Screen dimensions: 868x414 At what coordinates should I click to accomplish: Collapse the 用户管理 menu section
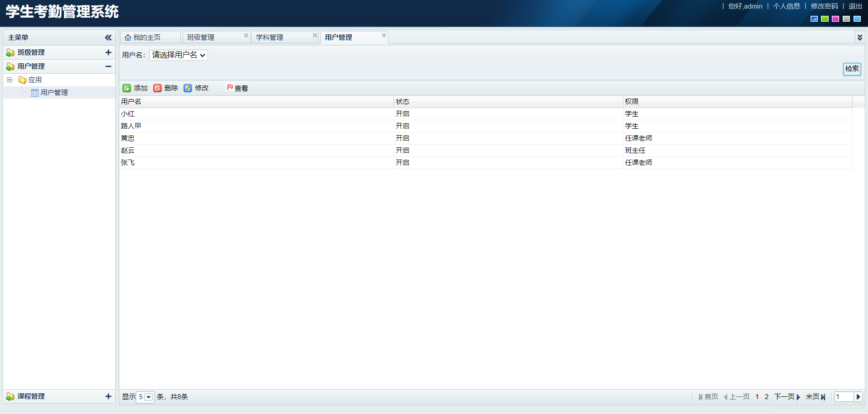108,66
